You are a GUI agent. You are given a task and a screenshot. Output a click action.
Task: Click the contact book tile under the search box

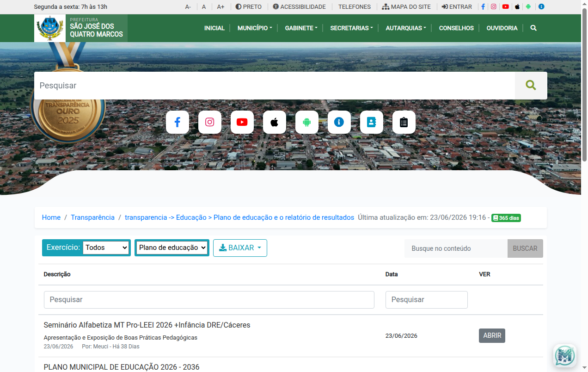(372, 122)
